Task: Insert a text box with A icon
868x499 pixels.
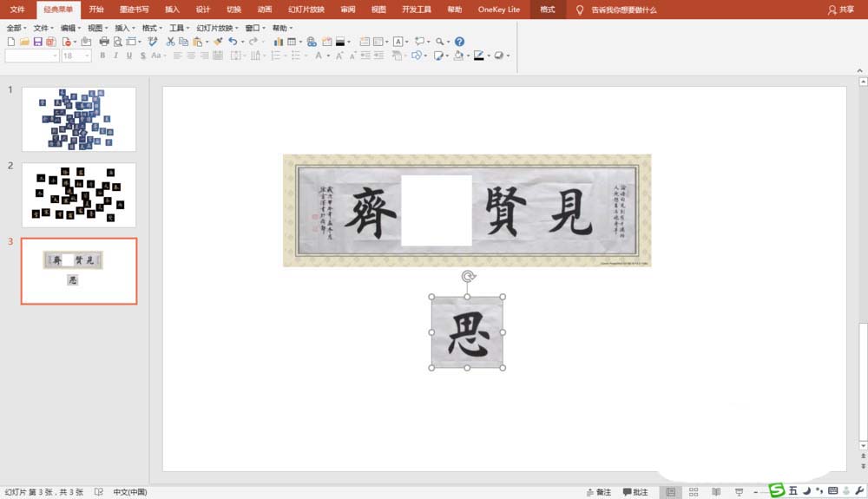Action: coord(398,42)
